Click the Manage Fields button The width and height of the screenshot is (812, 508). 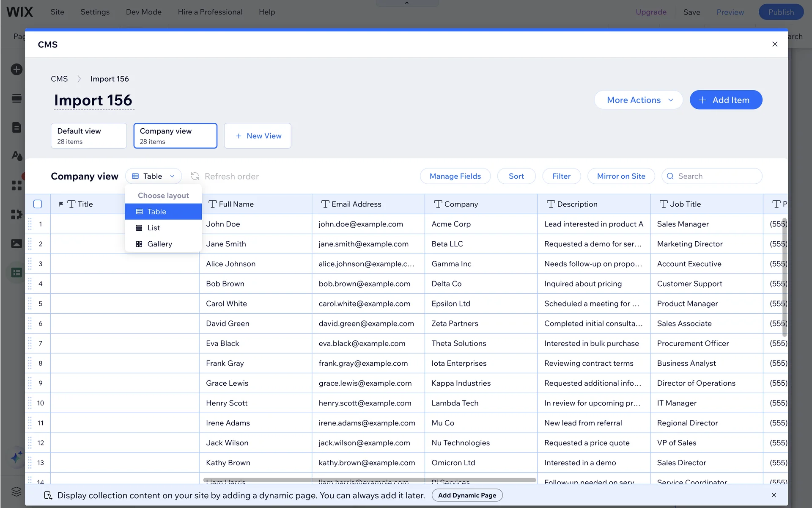click(455, 176)
